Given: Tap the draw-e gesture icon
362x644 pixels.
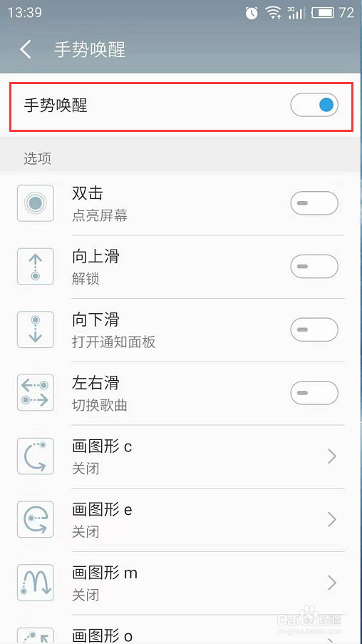Looking at the screenshot, I should 36,519.
